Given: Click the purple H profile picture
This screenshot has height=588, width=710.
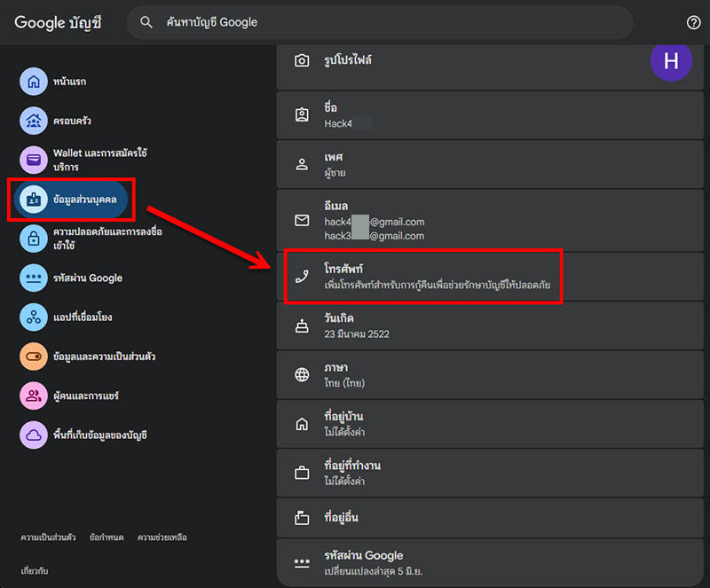Looking at the screenshot, I should (671, 61).
